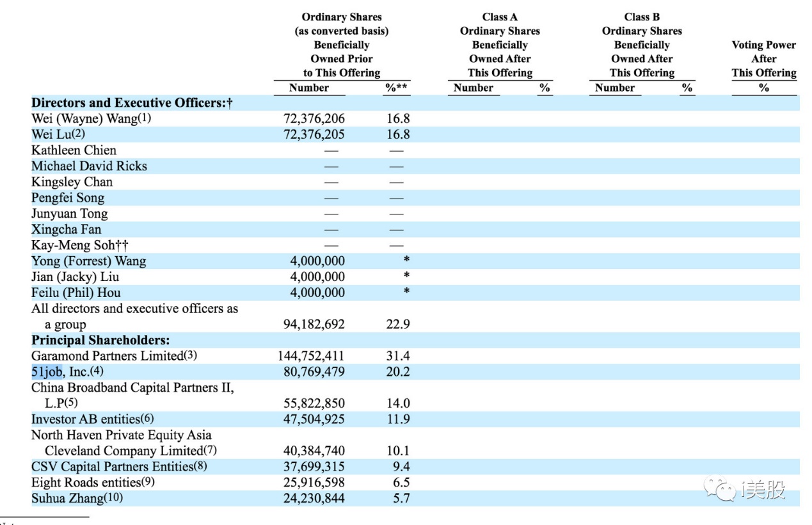Click the percentage 5.7

click(401, 498)
